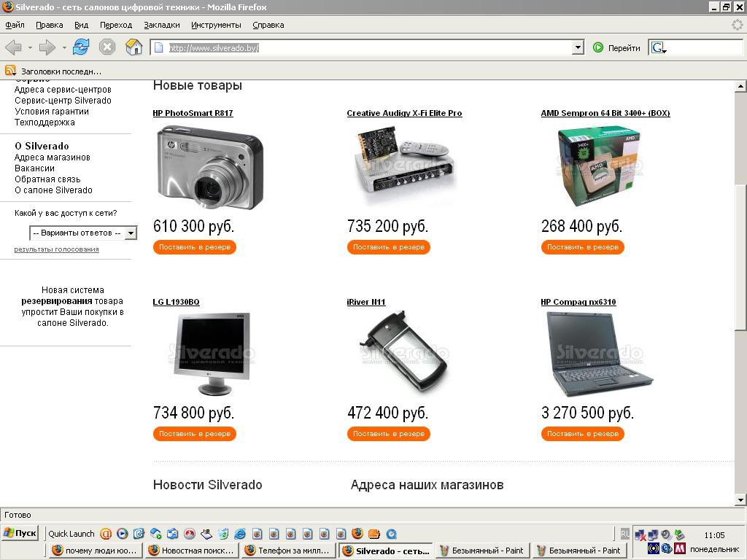Open Windows Media Player from Quick Launch

(x=123, y=534)
